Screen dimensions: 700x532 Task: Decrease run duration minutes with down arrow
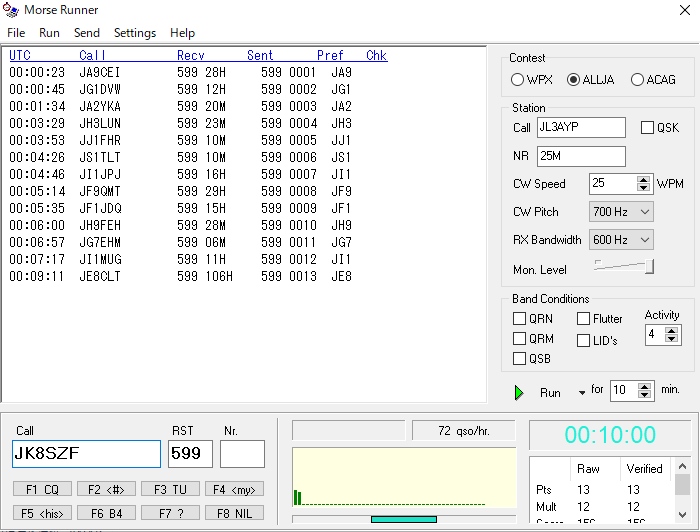tap(644, 395)
